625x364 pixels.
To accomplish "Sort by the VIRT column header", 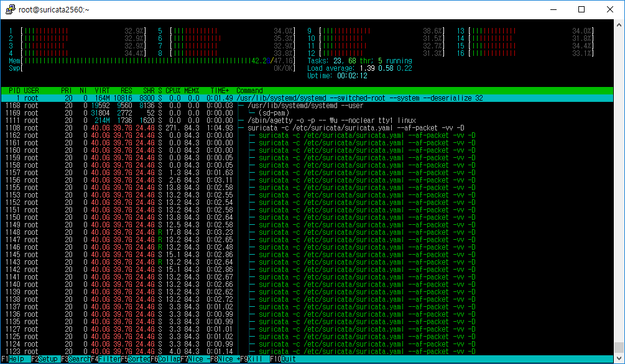I will click(x=102, y=91).
